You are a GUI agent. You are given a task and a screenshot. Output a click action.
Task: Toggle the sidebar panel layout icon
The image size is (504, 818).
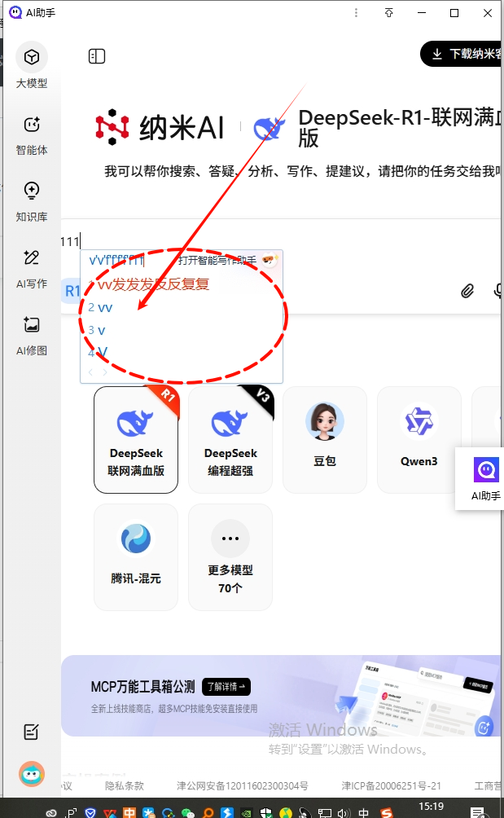point(97,56)
